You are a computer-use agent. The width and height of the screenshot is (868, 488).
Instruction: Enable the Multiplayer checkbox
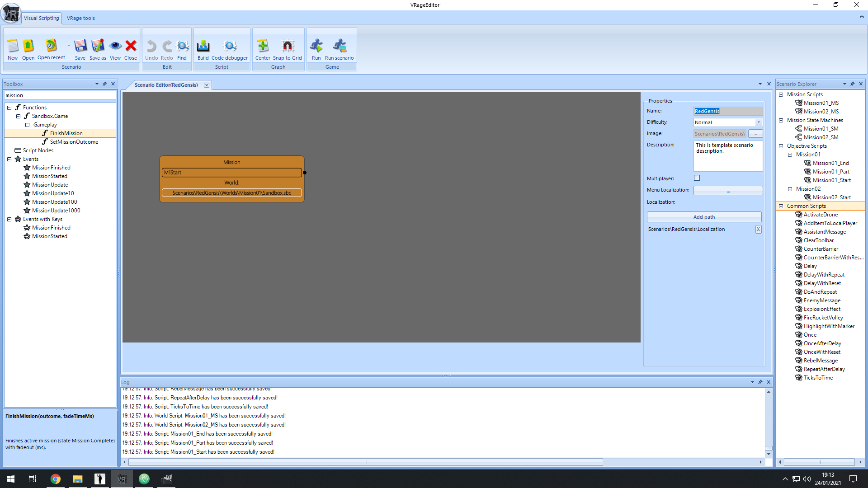click(x=697, y=178)
